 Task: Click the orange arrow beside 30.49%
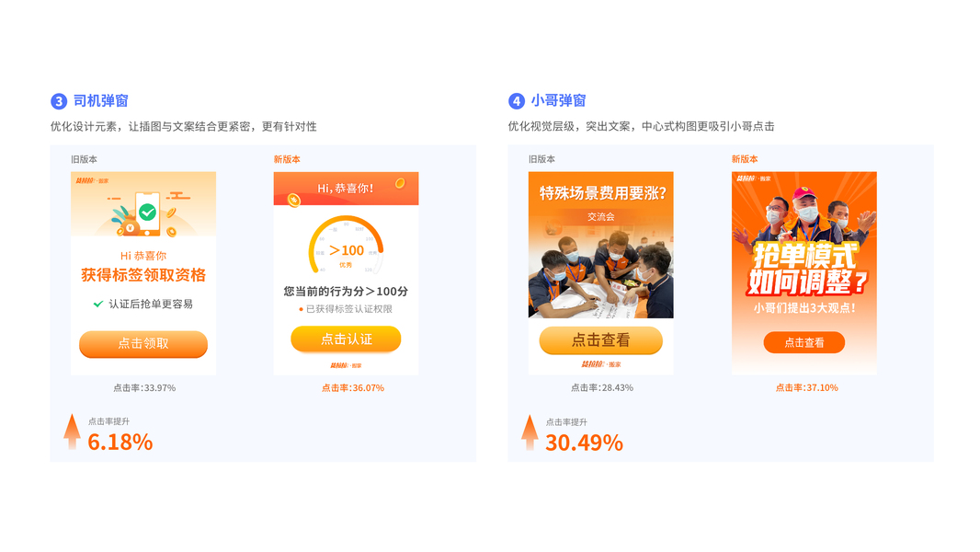tap(530, 432)
